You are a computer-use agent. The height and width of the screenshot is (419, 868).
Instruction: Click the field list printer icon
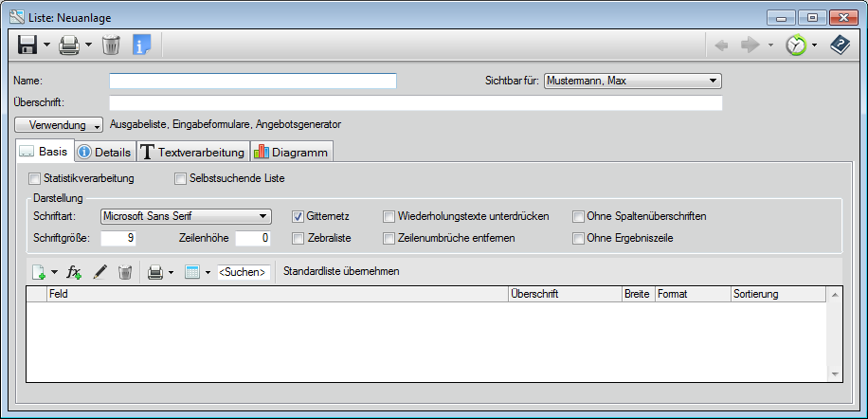pyautogui.click(x=155, y=272)
